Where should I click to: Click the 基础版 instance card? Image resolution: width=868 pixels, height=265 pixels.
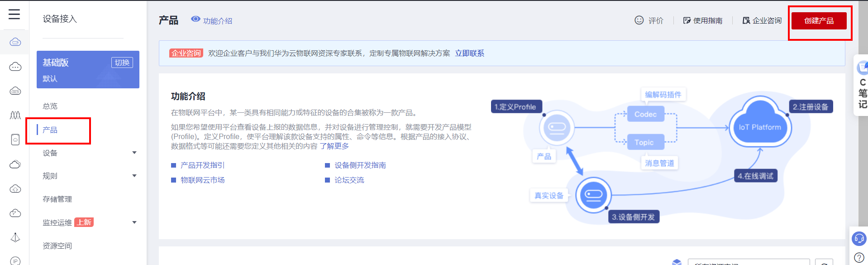pyautogui.click(x=88, y=69)
